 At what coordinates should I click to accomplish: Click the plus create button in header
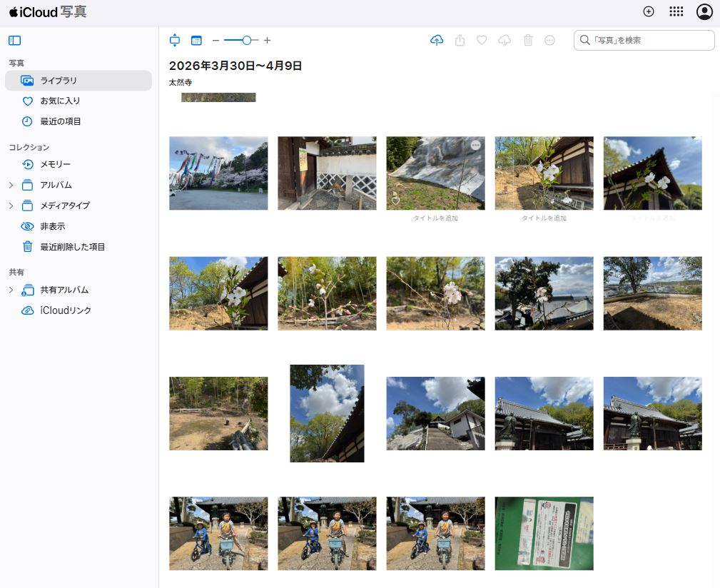(x=649, y=11)
